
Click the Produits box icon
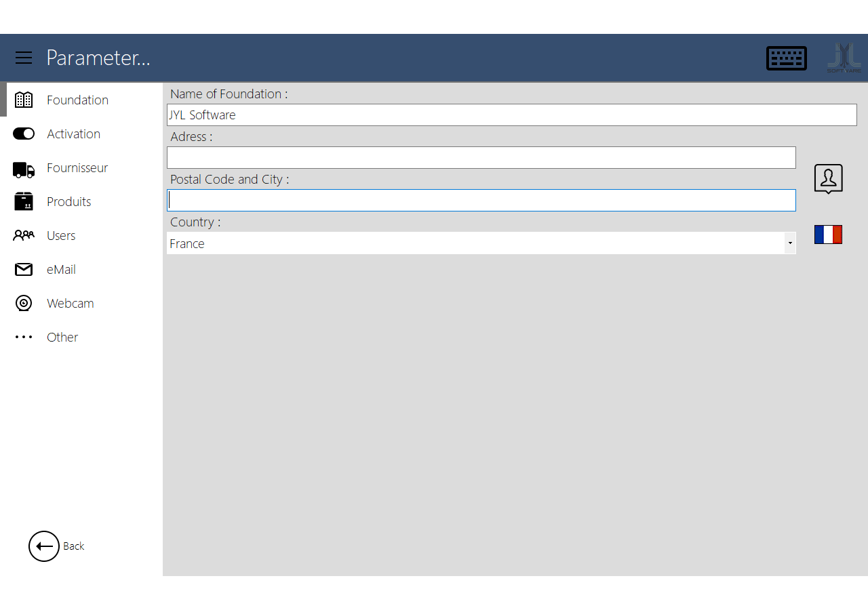click(24, 202)
